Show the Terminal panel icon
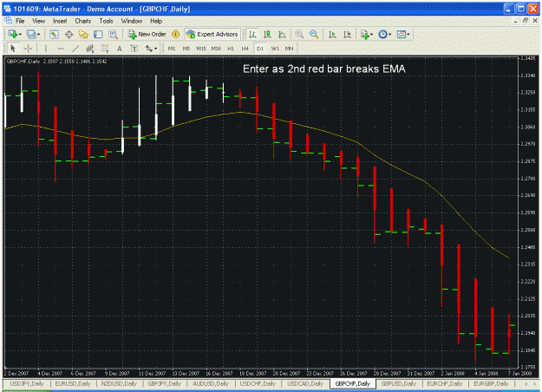Image resolution: width=542 pixels, height=392 pixels. tap(98, 34)
